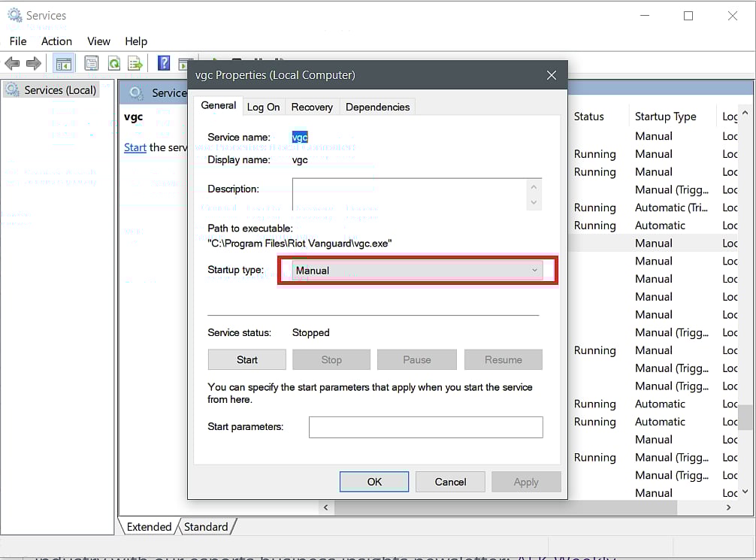Close the vgc Properties dialog with X
Screen dimensions: 756x560
552,75
